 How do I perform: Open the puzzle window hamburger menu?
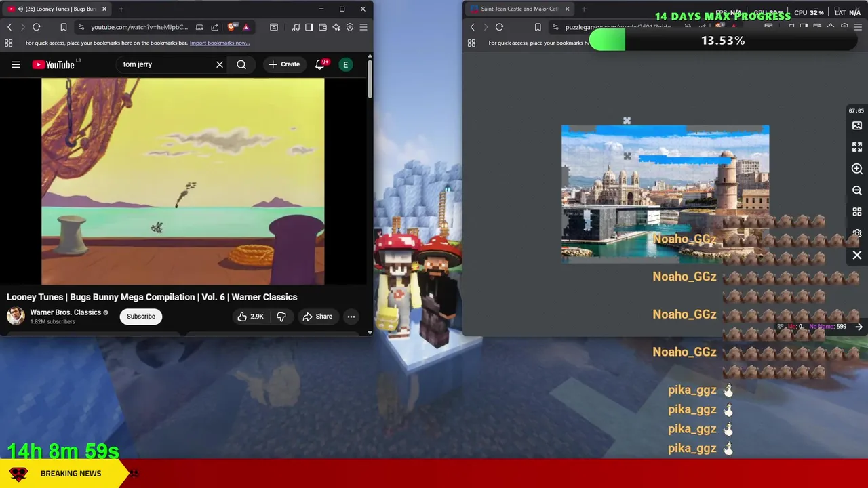(858, 27)
